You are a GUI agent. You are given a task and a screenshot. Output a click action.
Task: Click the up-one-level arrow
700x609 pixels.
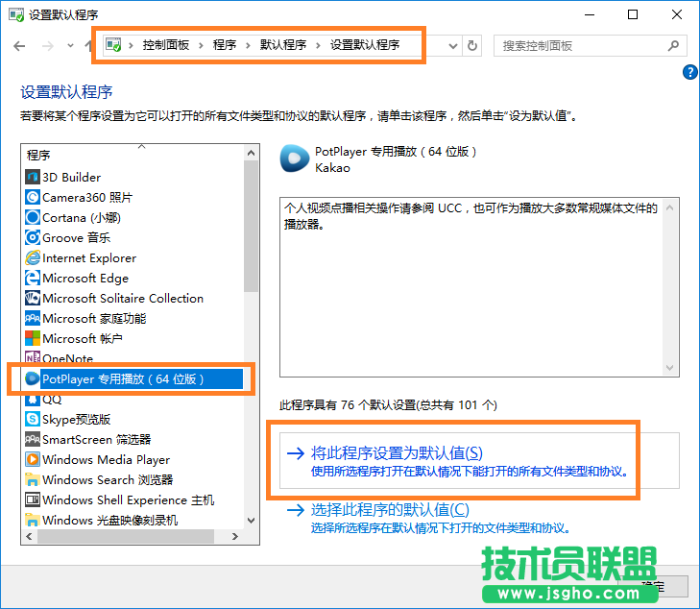(x=89, y=45)
